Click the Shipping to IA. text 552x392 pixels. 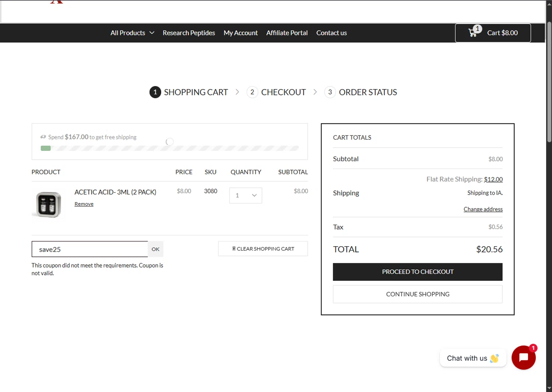click(x=485, y=193)
